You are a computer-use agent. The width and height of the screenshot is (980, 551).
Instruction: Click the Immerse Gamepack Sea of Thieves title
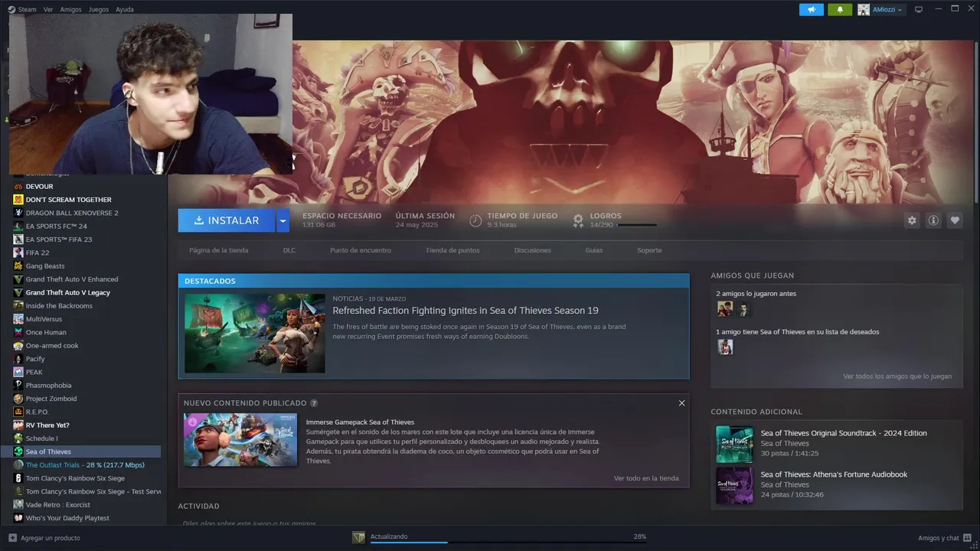pyautogui.click(x=360, y=422)
